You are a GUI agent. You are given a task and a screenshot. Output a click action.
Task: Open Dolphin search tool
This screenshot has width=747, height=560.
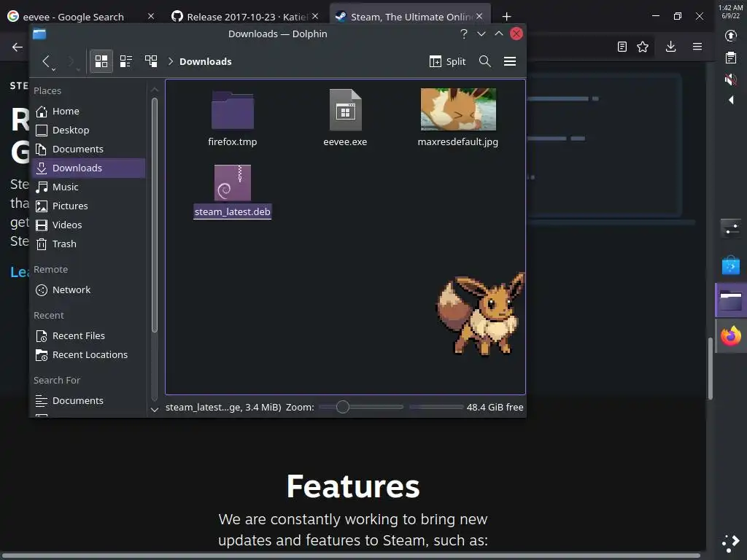click(484, 61)
